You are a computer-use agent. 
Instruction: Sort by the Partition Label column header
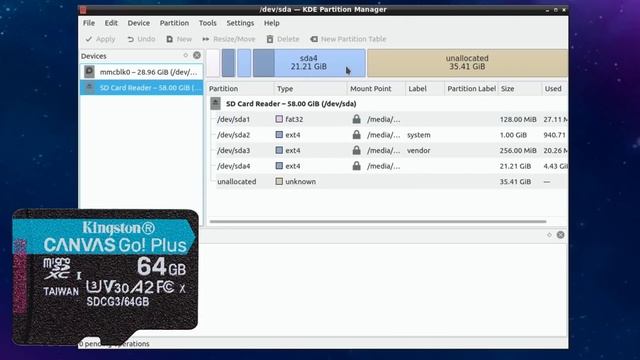pos(471,89)
